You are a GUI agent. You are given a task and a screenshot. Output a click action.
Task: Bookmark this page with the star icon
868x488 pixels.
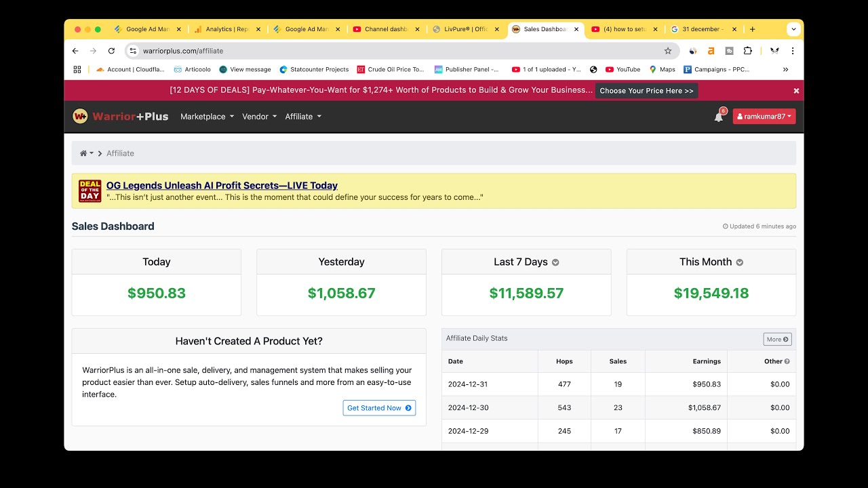[668, 51]
